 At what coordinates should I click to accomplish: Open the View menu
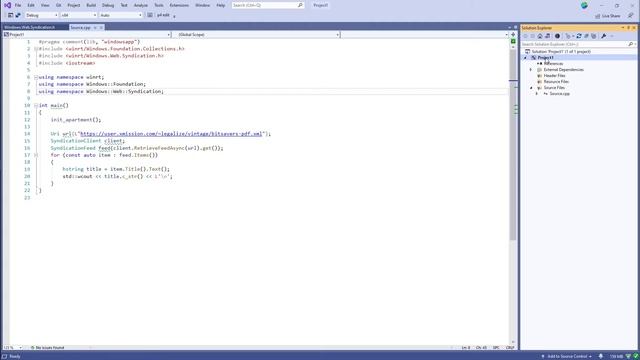(45, 5)
